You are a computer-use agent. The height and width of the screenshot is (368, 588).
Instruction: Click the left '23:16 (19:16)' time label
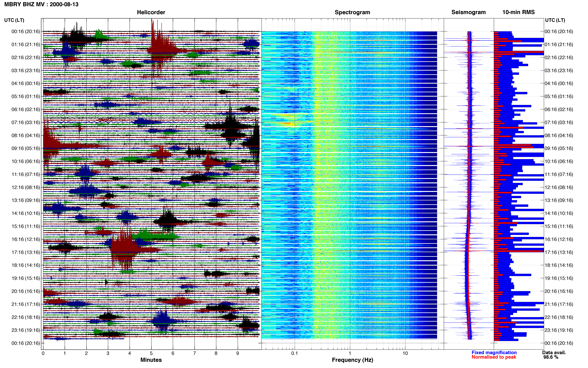26,330
